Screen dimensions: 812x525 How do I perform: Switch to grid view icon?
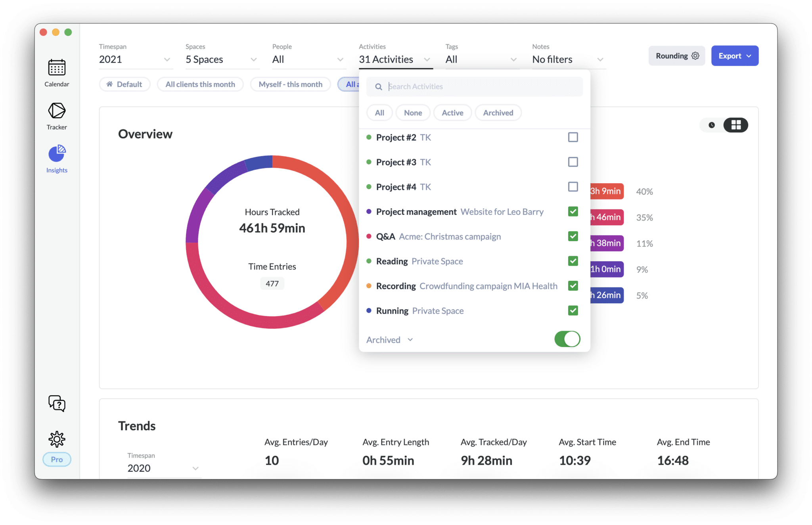coord(736,125)
